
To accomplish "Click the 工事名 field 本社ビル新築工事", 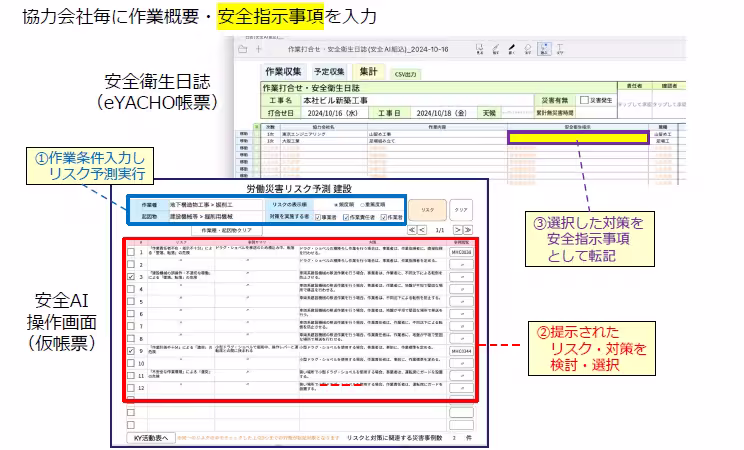I will pos(418,100).
